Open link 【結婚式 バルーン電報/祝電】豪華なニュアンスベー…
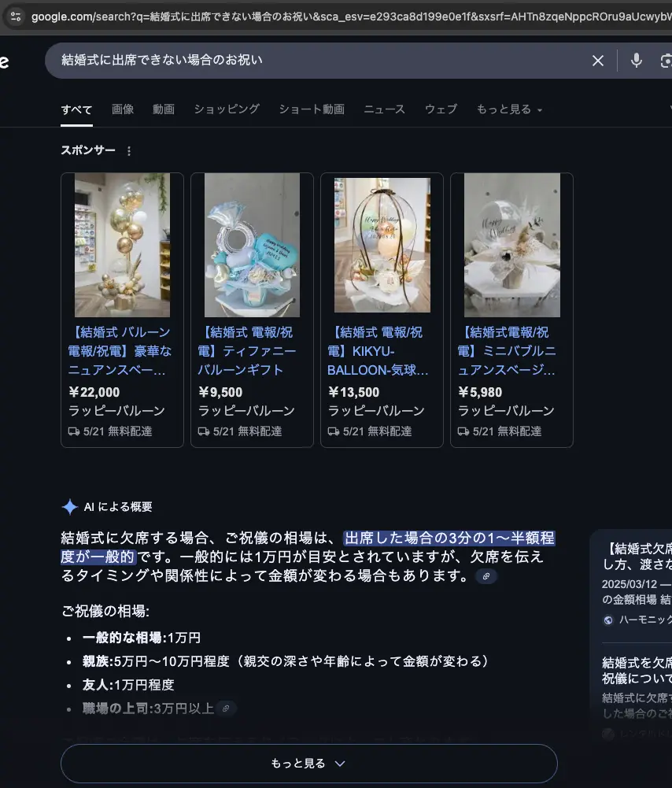 click(120, 351)
